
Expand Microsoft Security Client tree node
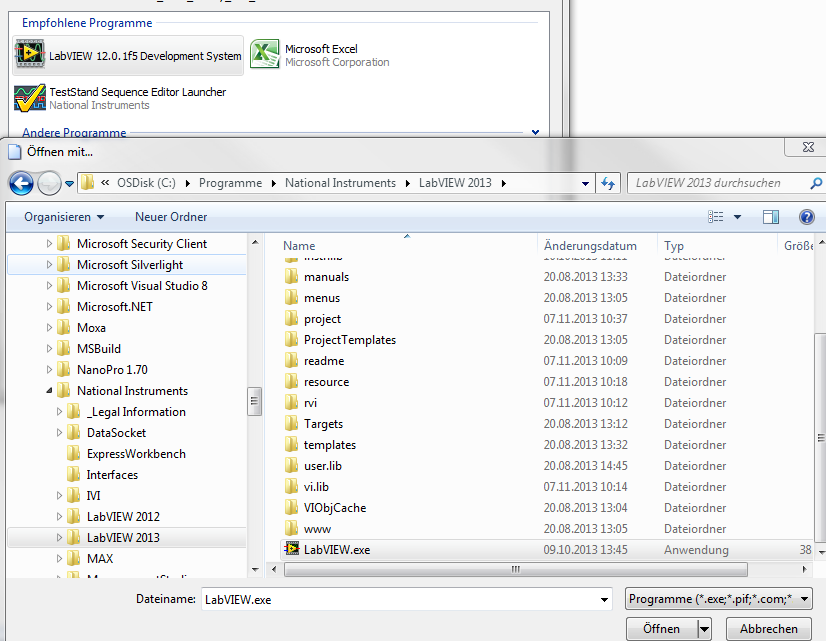[49, 243]
